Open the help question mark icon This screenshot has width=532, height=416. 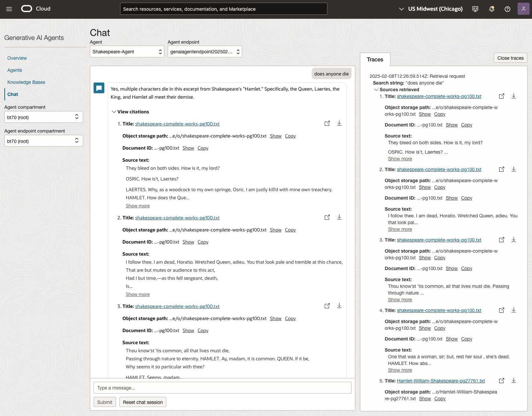[x=507, y=9]
